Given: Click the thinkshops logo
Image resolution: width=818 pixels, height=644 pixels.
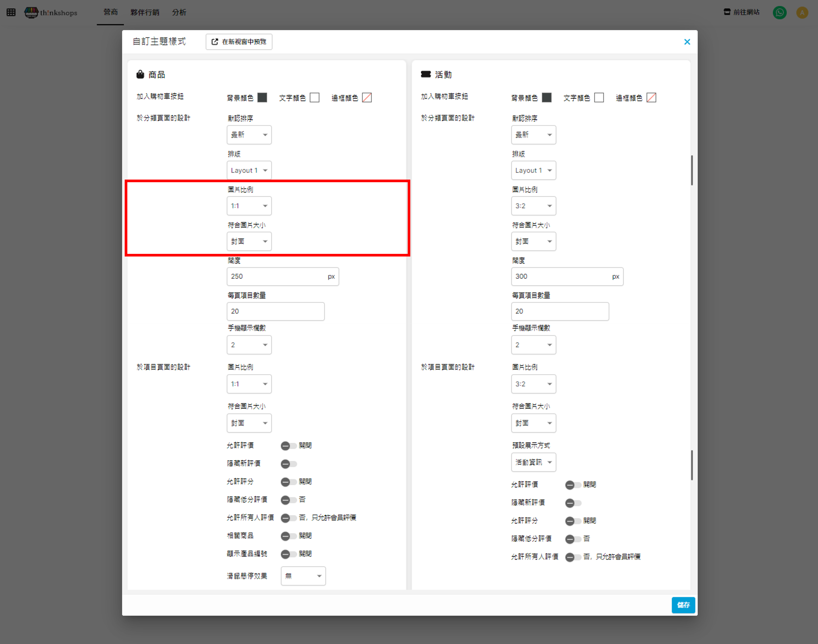Looking at the screenshot, I should coord(51,12).
